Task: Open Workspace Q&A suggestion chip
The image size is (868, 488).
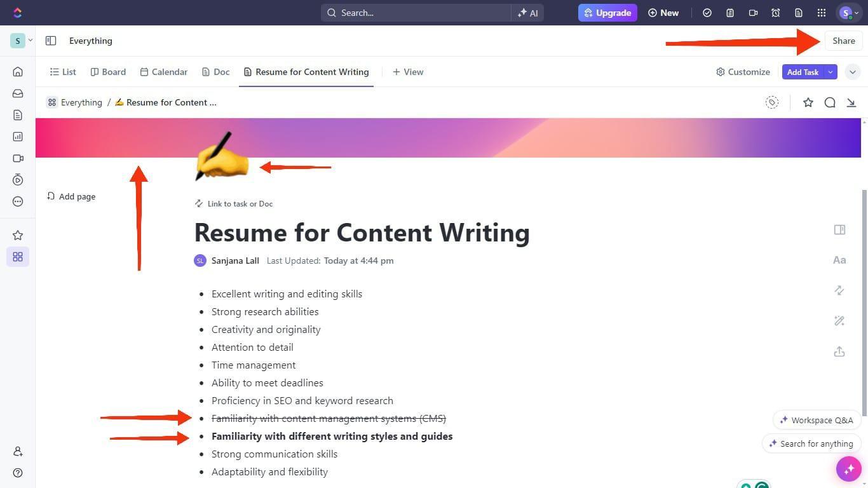Action: coord(817,420)
